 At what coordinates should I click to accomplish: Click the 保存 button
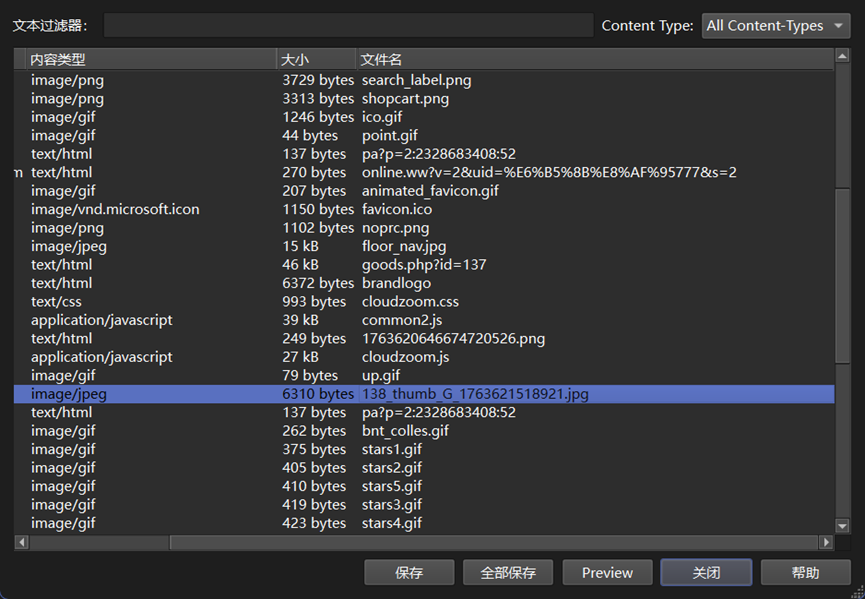tap(409, 572)
